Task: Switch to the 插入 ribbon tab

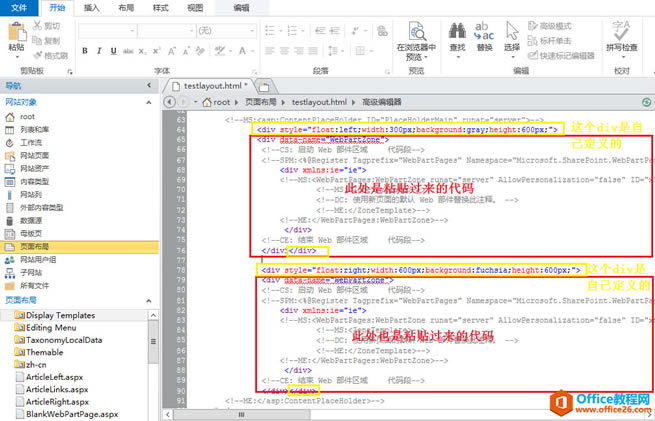Action: pyautogui.click(x=91, y=8)
